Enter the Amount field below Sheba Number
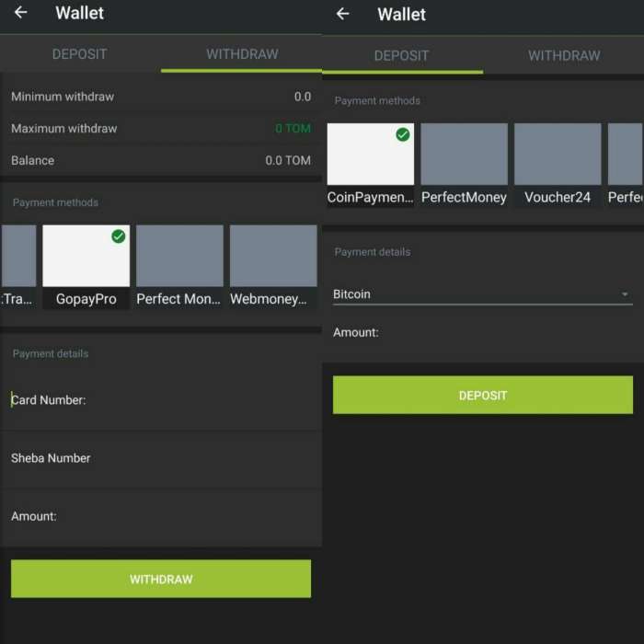 coord(161,516)
